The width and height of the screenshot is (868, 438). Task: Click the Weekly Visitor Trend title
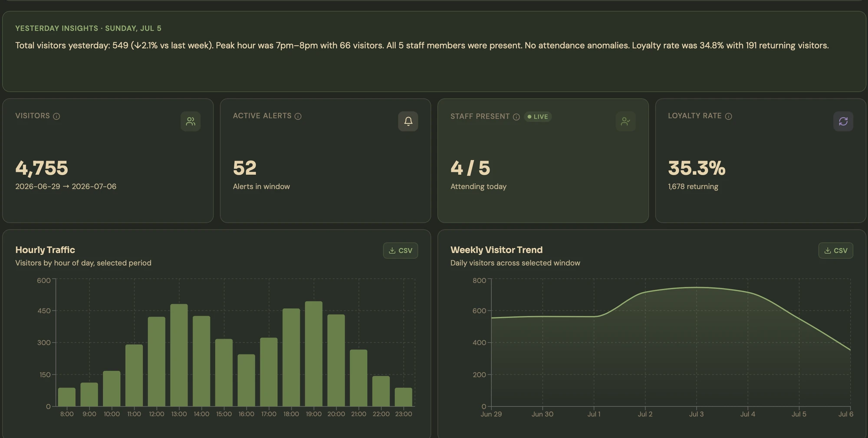click(x=496, y=250)
